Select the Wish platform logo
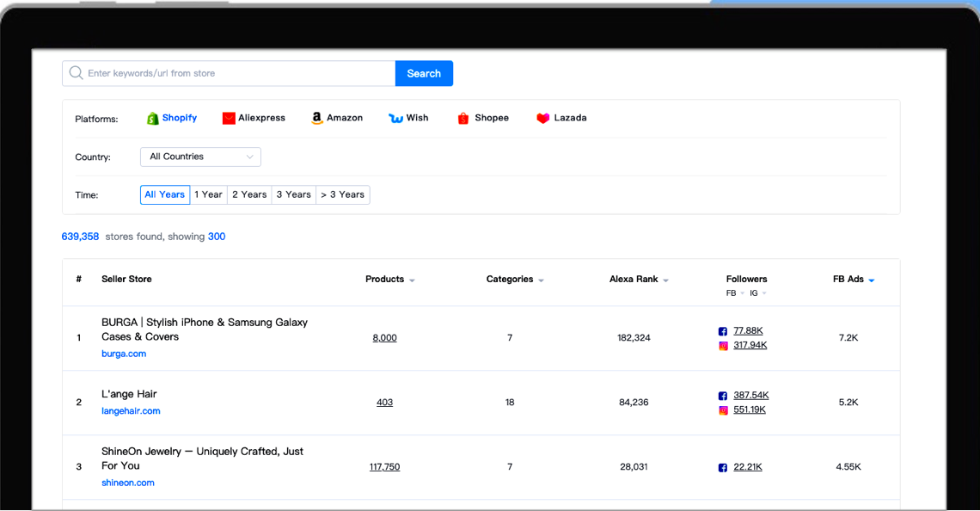Viewport: 980px width, 511px height. click(395, 118)
